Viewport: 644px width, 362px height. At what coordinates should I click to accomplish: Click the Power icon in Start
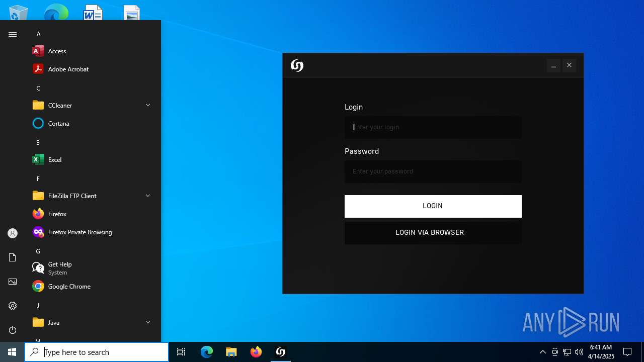pyautogui.click(x=13, y=330)
